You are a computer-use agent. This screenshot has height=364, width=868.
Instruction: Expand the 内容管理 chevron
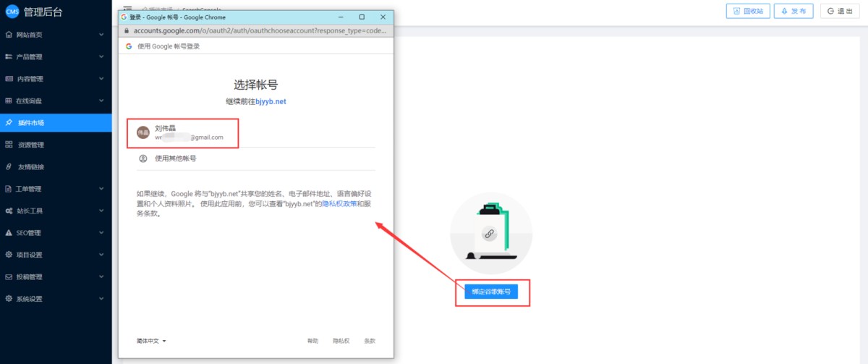click(102, 79)
